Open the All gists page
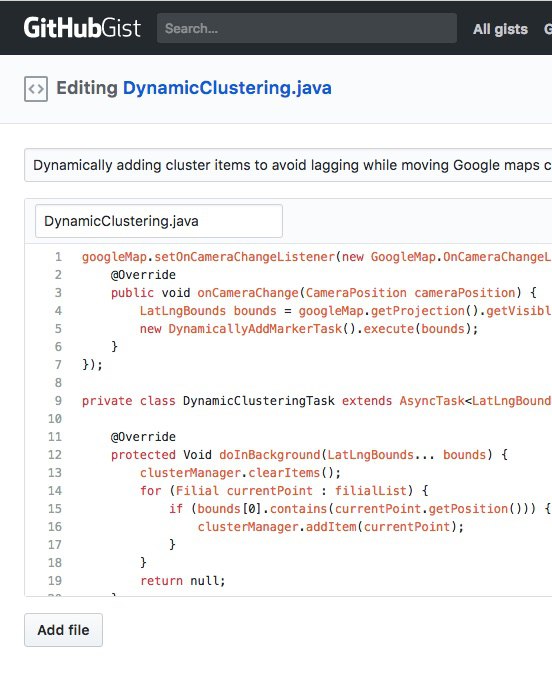The height and width of the screenshot is (677, 552). pos(500,29)
